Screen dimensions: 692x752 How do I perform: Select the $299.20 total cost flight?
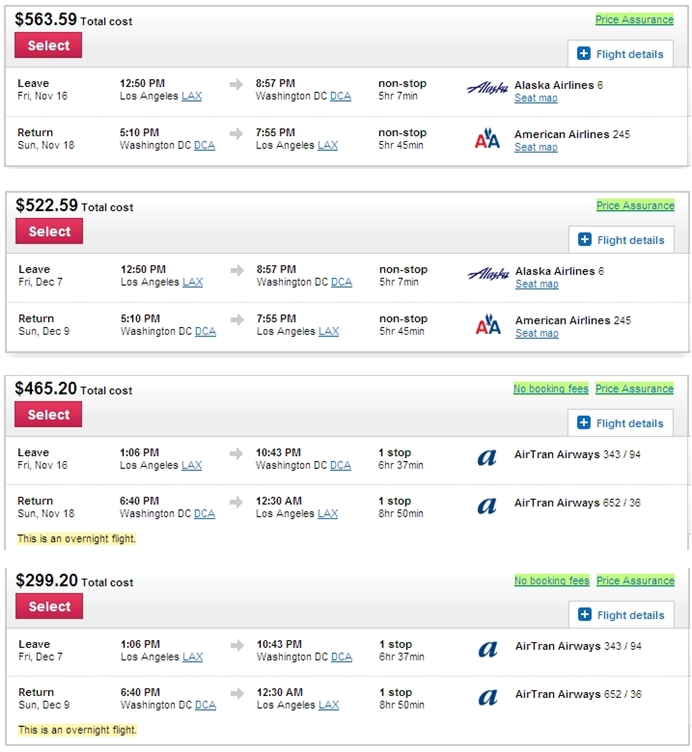click(49, 606)
